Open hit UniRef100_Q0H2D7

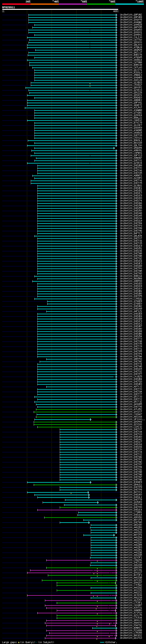pyautogui.click(x=131, y=583)
